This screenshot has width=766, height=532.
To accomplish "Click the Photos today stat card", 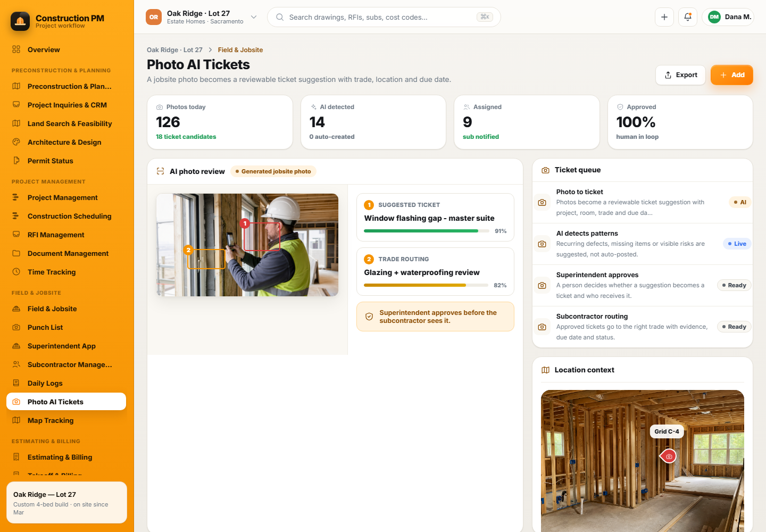I will 220,122.
